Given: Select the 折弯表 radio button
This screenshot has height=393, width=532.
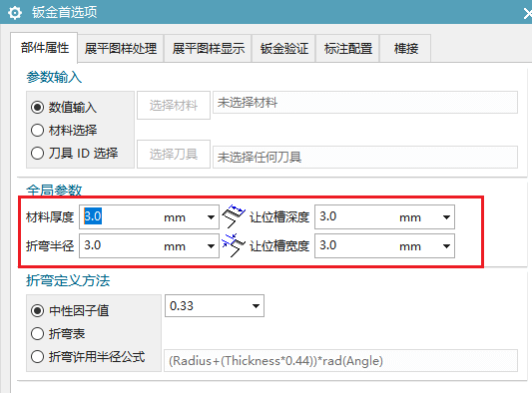Looking at the screenshot, I should coord(37,334).
